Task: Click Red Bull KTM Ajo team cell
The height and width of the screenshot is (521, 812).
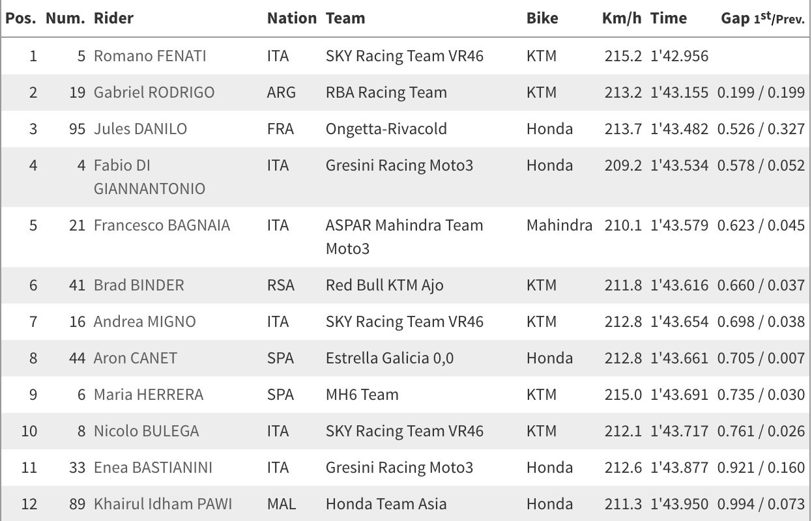Action: pyautogui.click(x=384, y=285)
